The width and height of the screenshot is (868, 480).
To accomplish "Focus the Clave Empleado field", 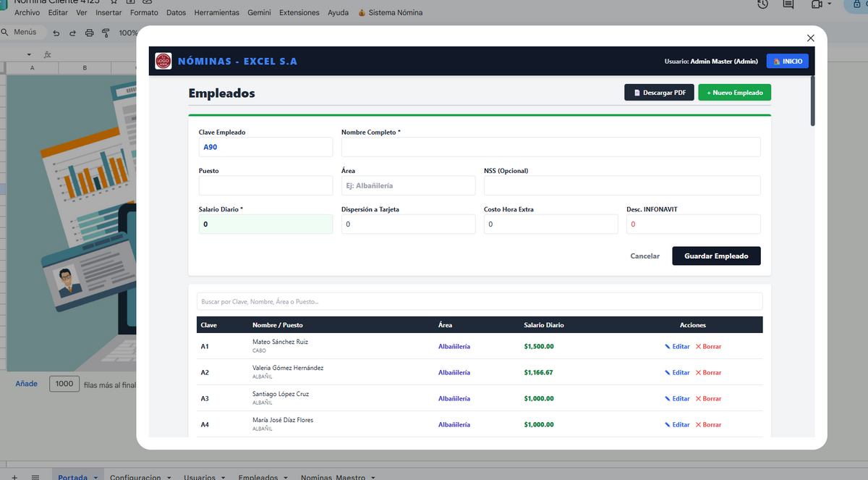I will [265, 147].
